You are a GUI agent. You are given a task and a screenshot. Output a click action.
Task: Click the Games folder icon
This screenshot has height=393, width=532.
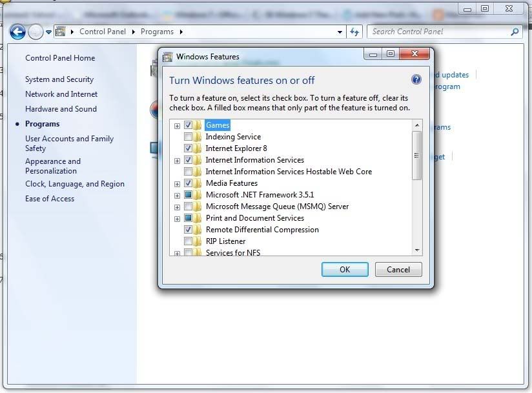pos(198,125)
